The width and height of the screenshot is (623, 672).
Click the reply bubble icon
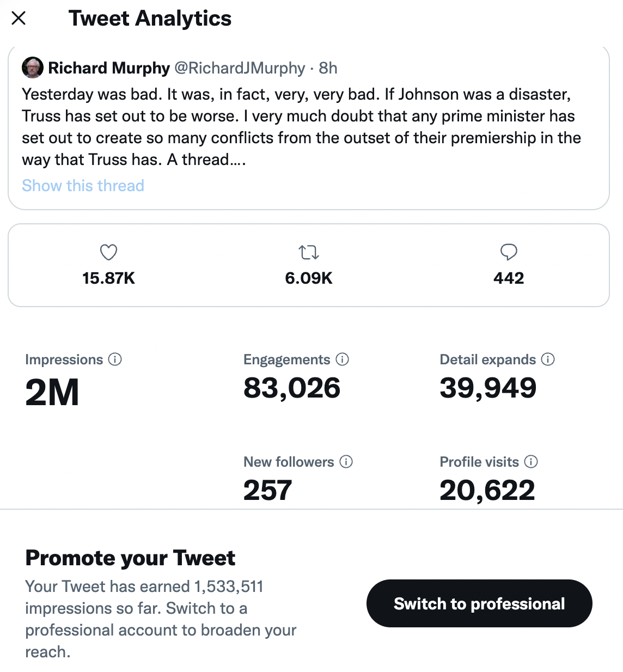pos(509,252)
